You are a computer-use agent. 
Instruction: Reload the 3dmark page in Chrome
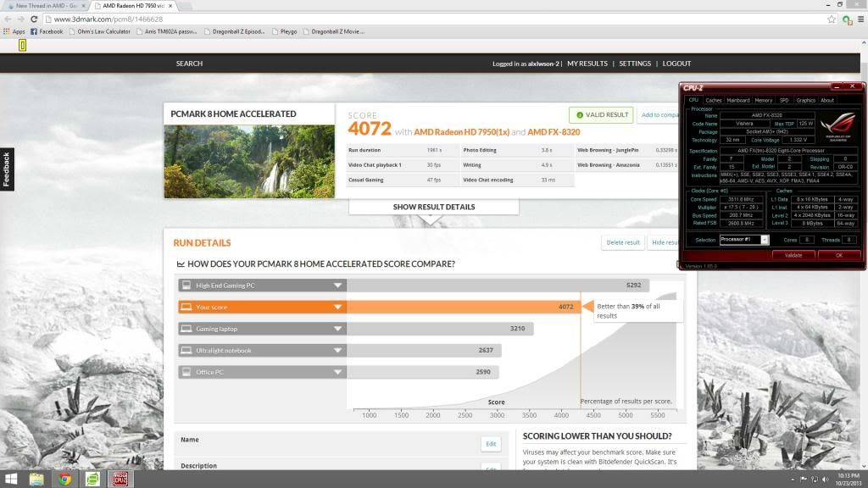pos(34,19)
